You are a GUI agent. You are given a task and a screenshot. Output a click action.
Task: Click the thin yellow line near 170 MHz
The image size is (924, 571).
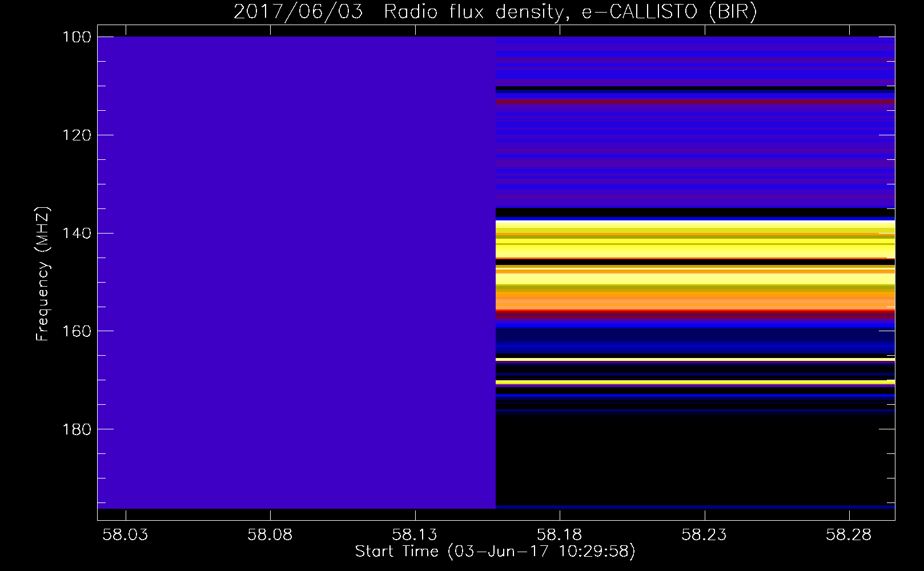pyautogui.click(x=695, y=382)
